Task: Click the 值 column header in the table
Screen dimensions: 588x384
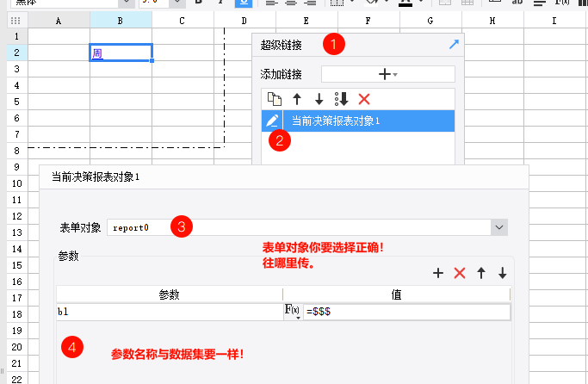Action: click(396, 294)
